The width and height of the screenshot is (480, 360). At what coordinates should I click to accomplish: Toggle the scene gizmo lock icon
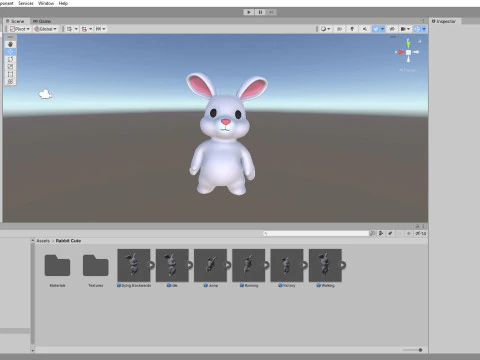point(420,41)
